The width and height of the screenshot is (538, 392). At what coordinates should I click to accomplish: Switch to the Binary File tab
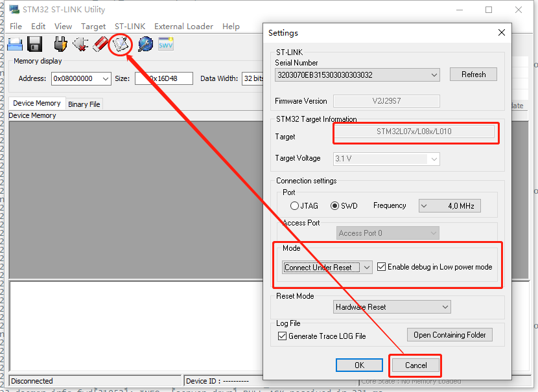pyautogui.click(x=84, y=104)
